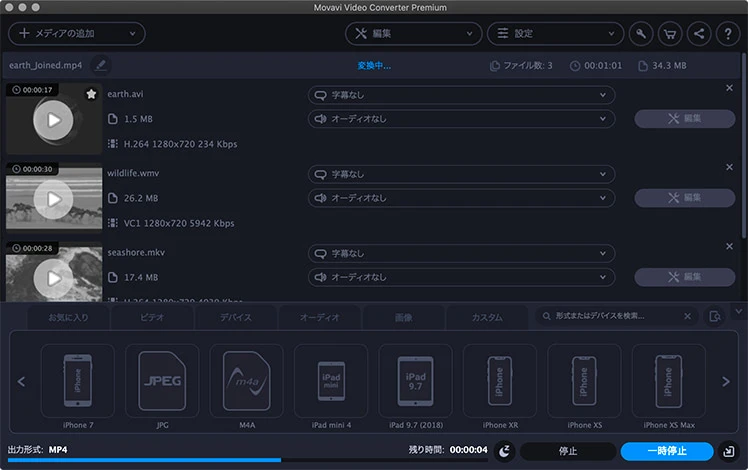Switch to お気に入り tab

68,317
